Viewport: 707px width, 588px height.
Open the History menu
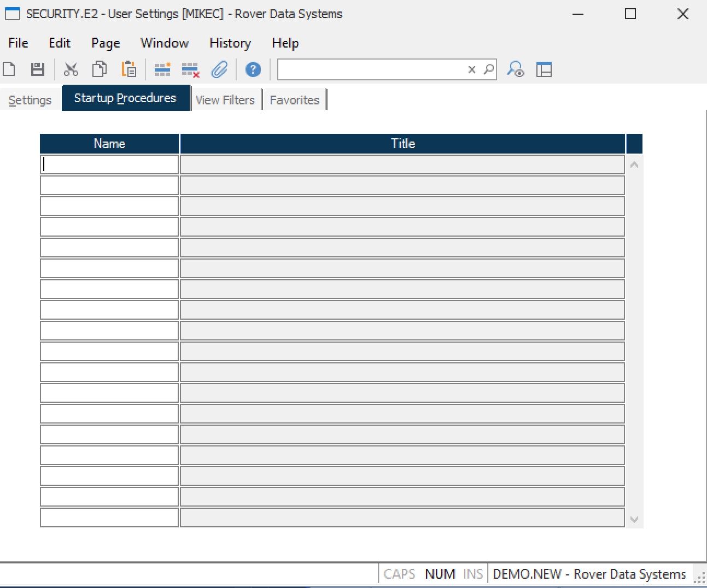pyautogui.click(x=230, y=43)
